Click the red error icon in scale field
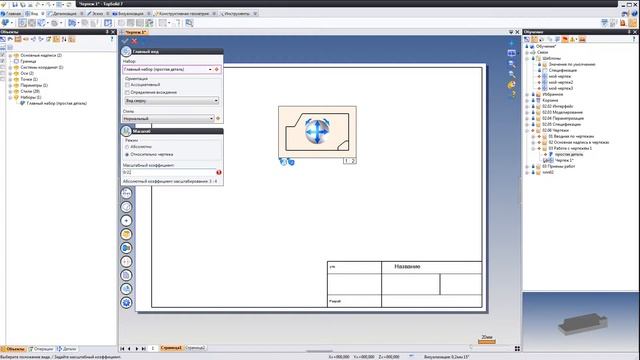The width and height of the screenshot is (640, 360). (219, 172)
